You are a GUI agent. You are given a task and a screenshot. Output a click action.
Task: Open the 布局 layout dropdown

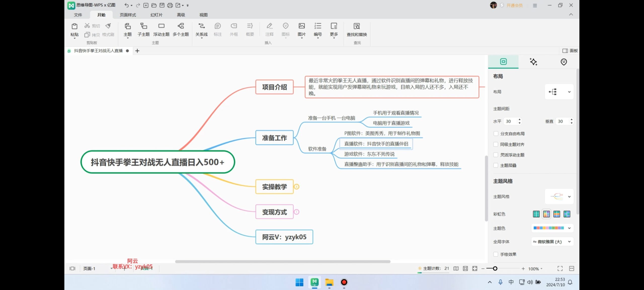[x=559, y=92]
